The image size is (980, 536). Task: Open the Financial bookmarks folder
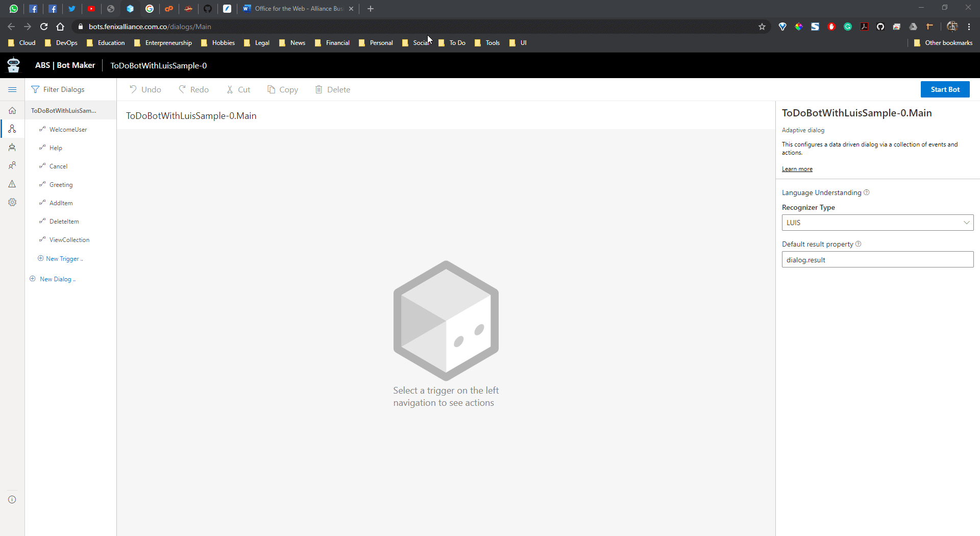[332, 43]
